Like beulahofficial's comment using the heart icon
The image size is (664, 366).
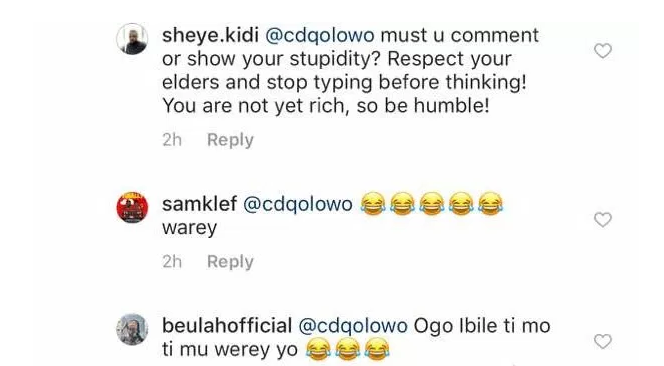tap(603, 341)
